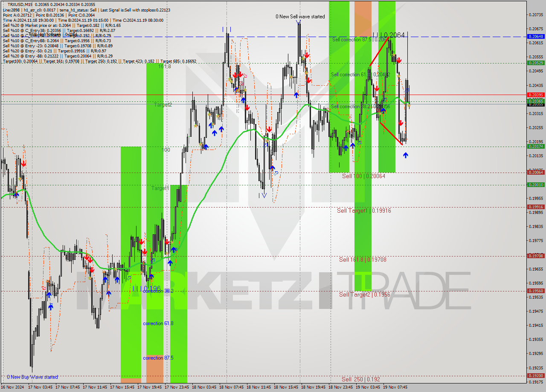The image size is (546, 392).
Task: Click the blue 'correction 38.2' label
Action: tap(158, 291)
